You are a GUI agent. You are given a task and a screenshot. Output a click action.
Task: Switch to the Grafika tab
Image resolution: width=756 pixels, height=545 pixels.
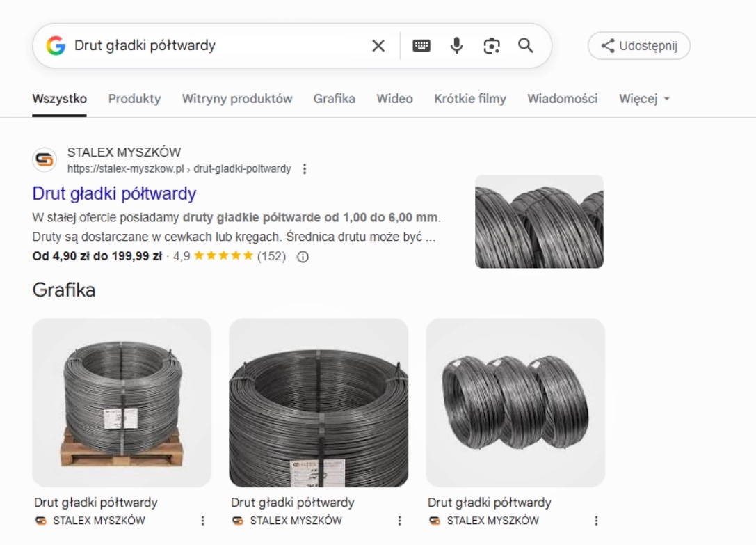point(334,99)
